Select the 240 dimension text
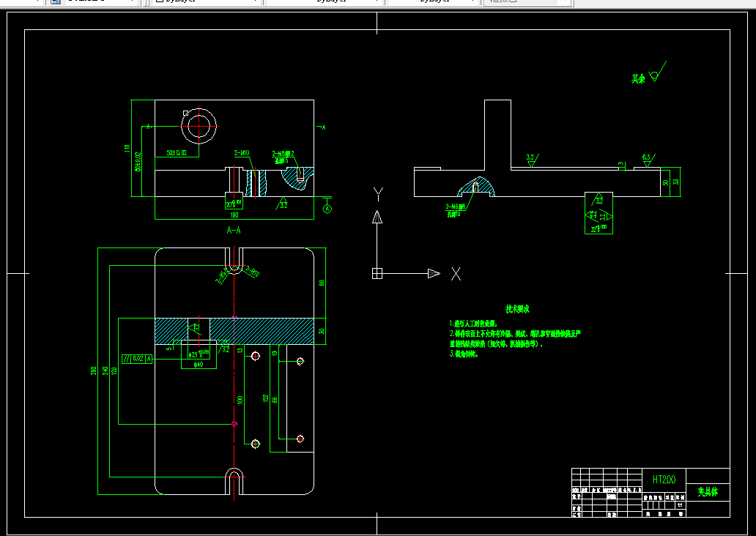Image resolution: width=756 pixels, height=536 pixels. pos(105,371)
